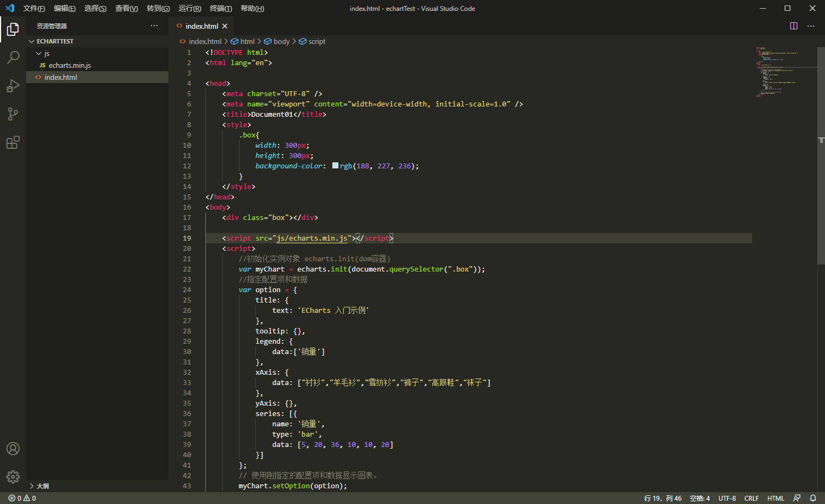Open the 查看(V) menu
This screenshot has width=825, height=504.
point(127,8)
